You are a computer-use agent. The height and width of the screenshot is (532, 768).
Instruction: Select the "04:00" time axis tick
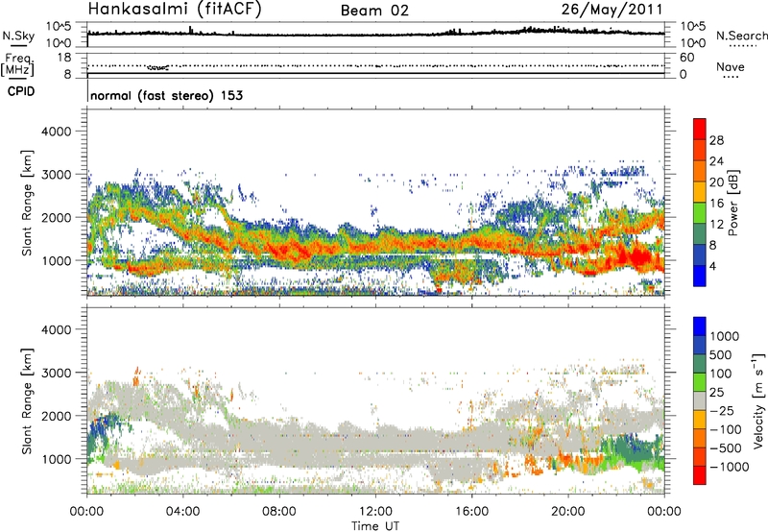(183, 512)
